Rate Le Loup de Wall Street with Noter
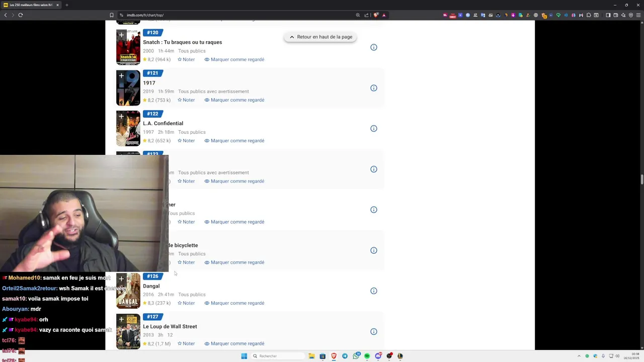This screenshot has height=362, width=644. [x=186, y=344]
